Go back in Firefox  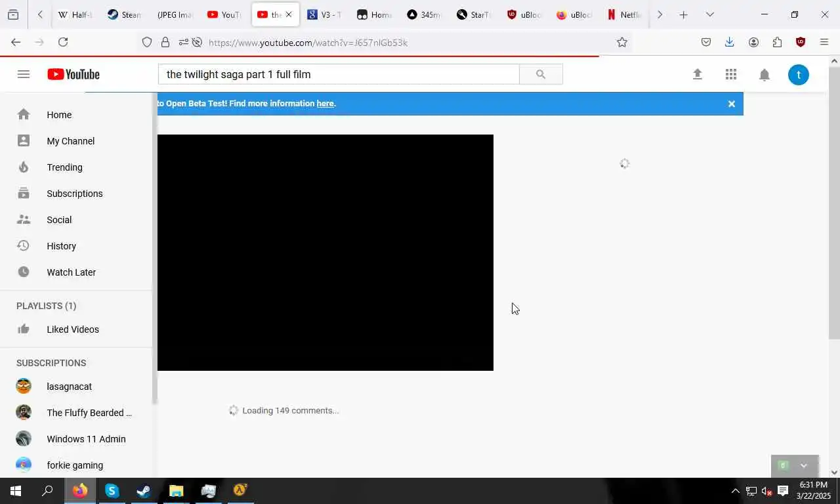click(x=16, y=42)
